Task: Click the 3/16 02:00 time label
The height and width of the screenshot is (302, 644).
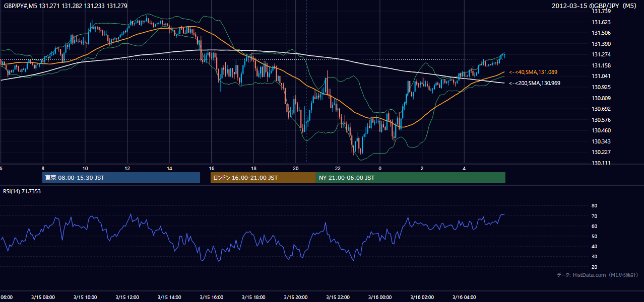Action: click(x=422, y=297)
